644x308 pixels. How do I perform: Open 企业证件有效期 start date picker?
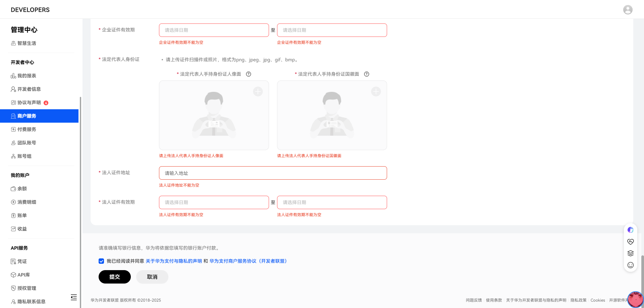pos(214,30)
